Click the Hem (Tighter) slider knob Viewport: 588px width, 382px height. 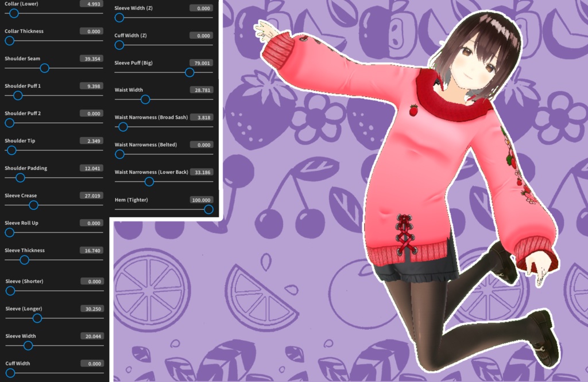click(x=209, y=209)
